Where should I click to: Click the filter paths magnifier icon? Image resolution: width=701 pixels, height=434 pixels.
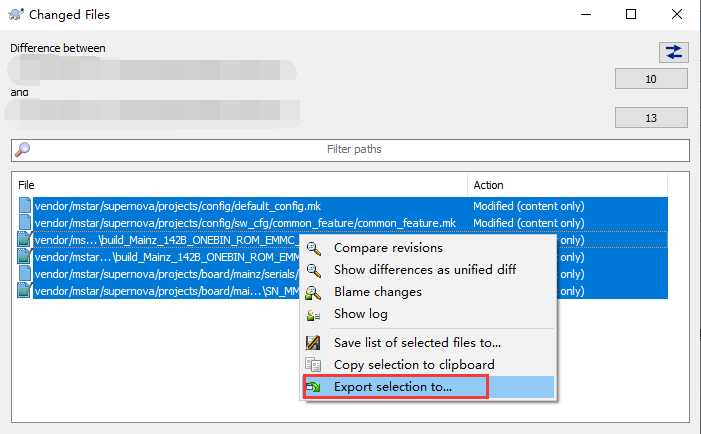point(22,149)
